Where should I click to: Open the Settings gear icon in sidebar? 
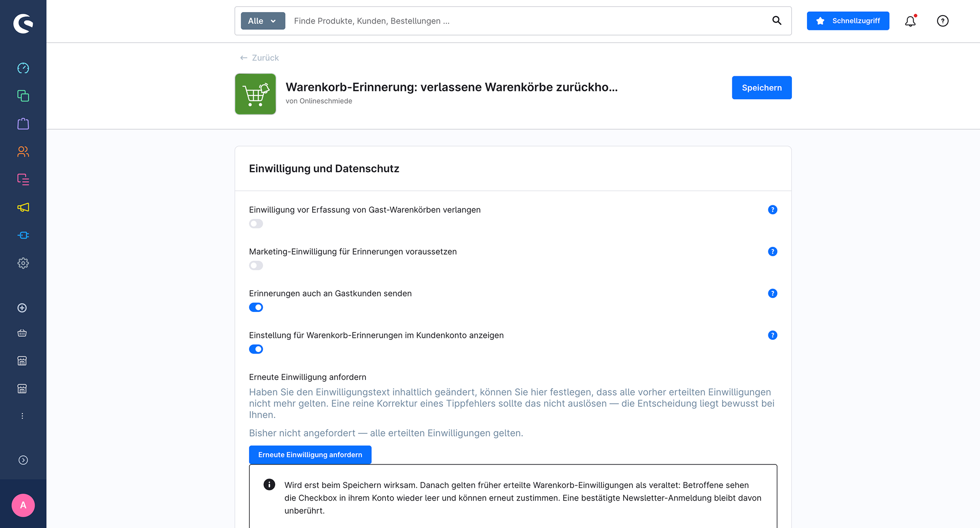point(23,263)
